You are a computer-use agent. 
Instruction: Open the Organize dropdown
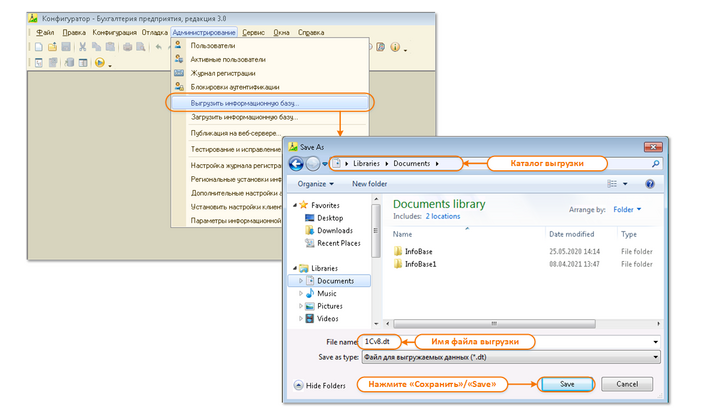click(x=315, y=184)
